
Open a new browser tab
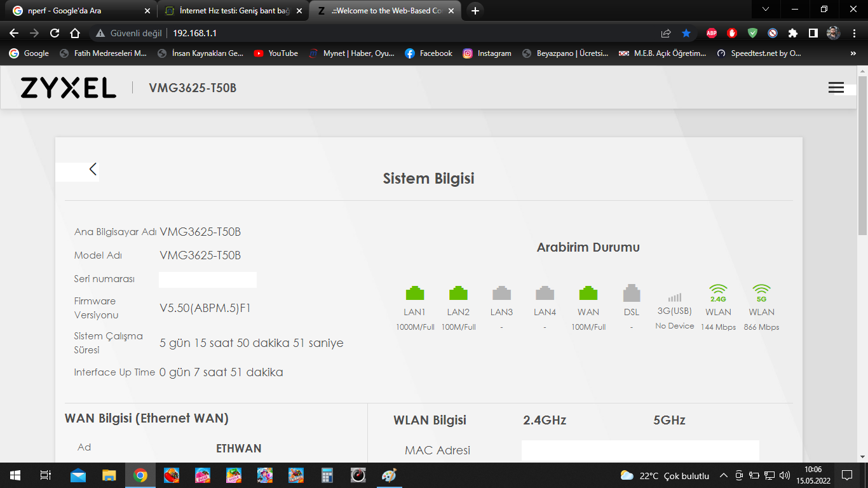[x=475, y=11]
